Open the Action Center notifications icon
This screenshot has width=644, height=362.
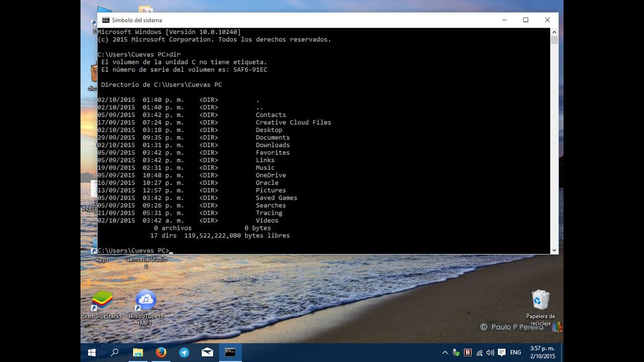click(x=501, y=353)
